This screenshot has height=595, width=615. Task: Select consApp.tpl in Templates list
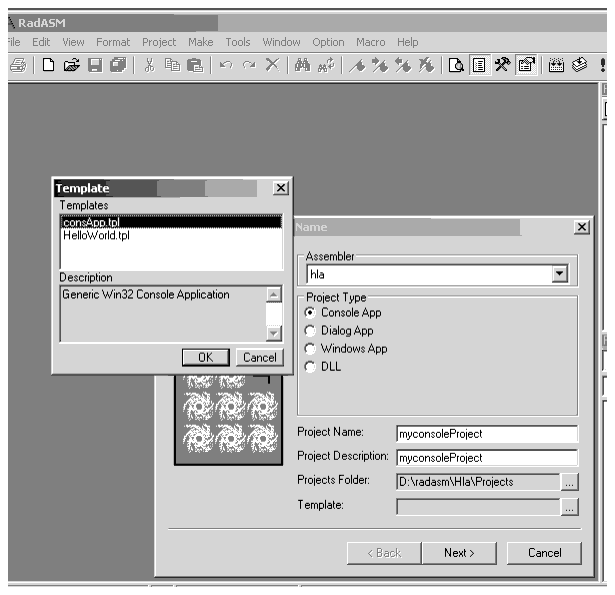(171, 222)
